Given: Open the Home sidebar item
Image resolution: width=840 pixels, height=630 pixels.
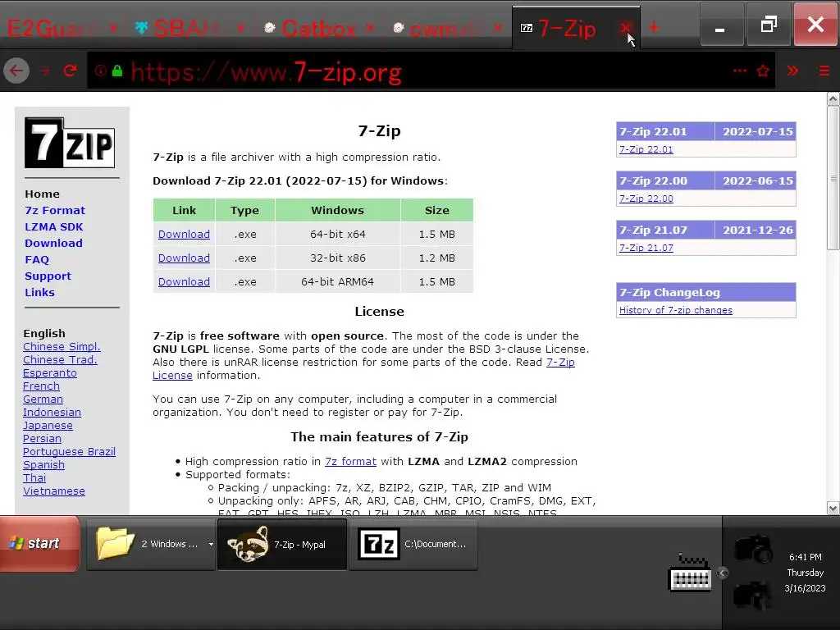Looking at the screenshot, I should point(43,194).
